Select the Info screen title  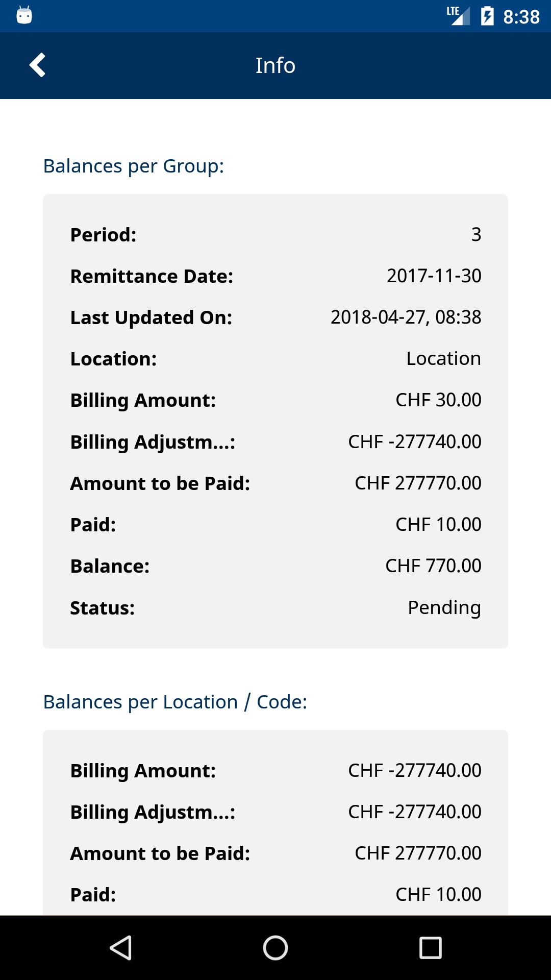tap(275, 65)
